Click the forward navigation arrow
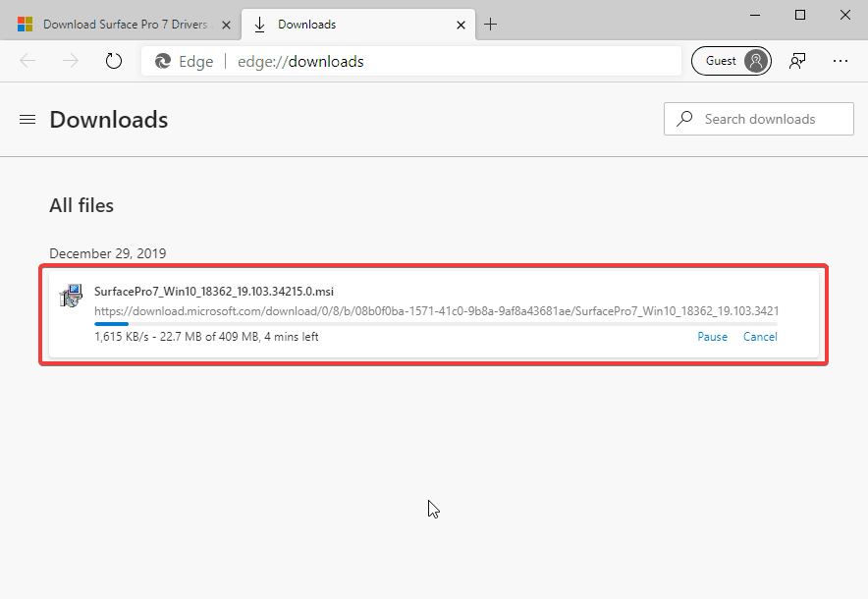This screenshot has width=868, height=599. [71, 61]
